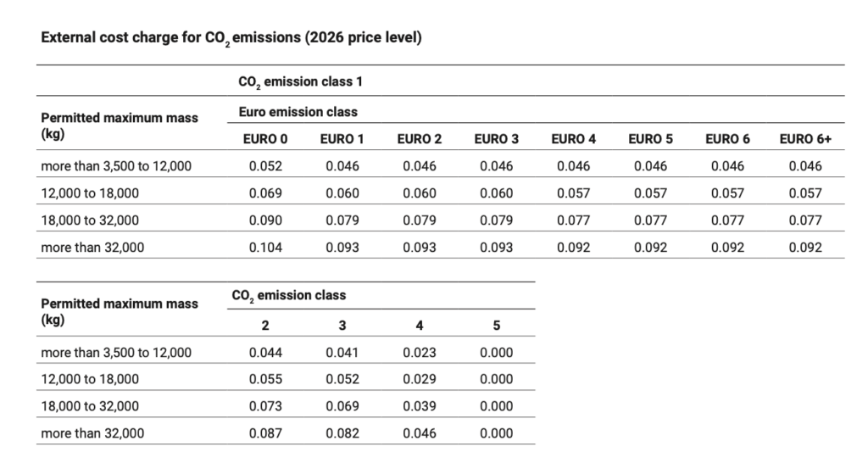Click the 0.023 value cell
868x463 pixels.
[420, 353]
